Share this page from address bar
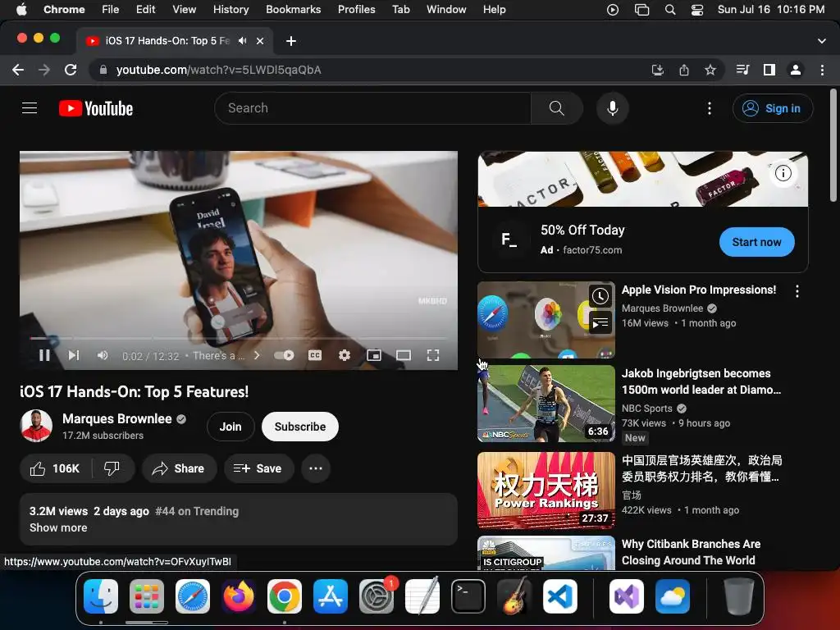Viewport: 840px width, 630px height. (684, 70)
